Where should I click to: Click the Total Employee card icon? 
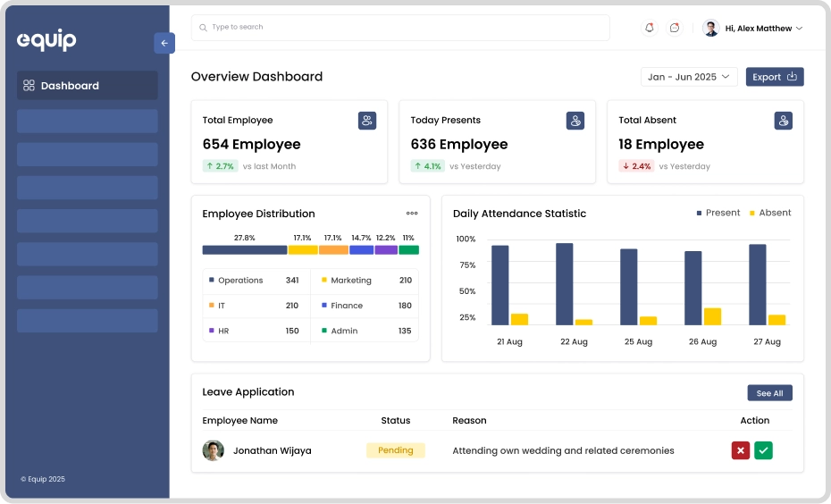coord(367,121)
